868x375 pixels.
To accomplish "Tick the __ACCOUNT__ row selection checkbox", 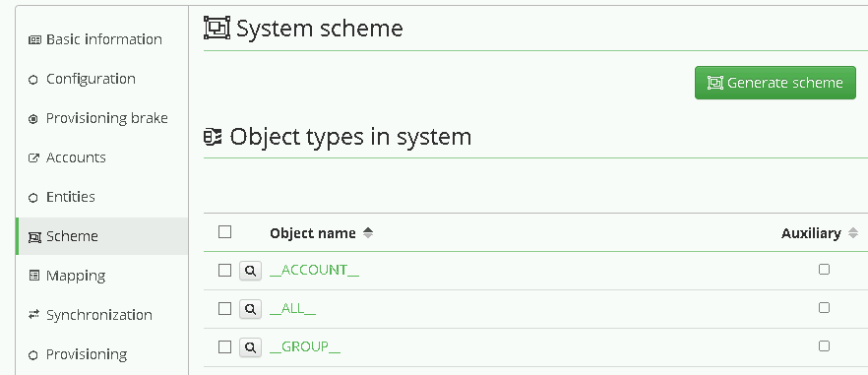I will (224, 271).
